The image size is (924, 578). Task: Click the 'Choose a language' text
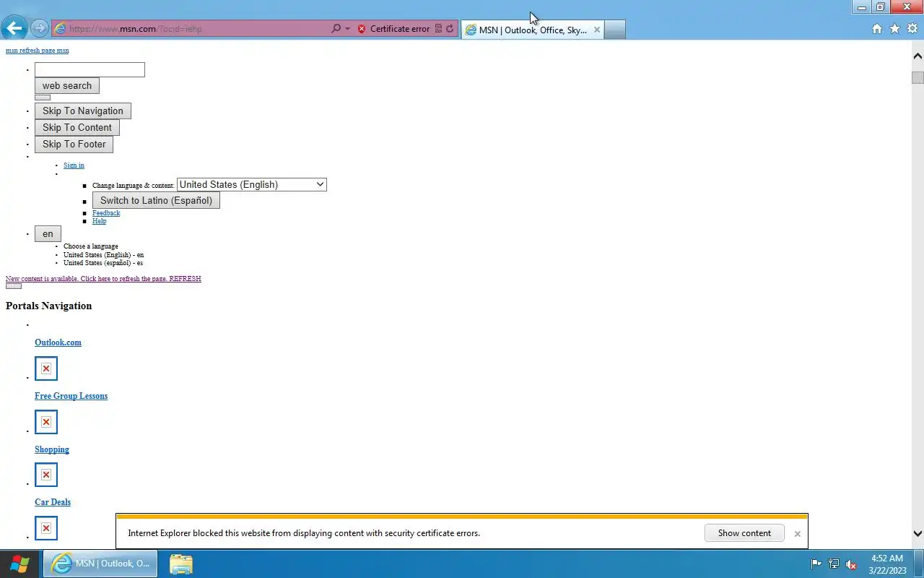pyautogui.click(x=90, y=246)
